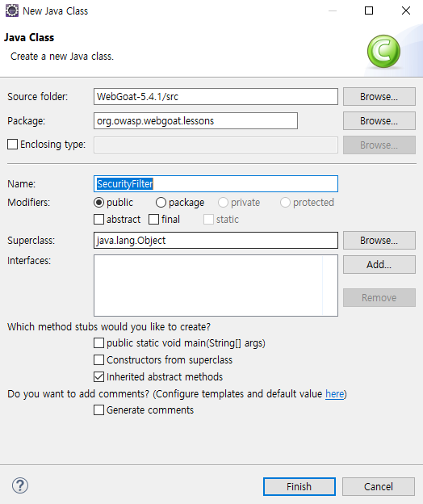Add an interface with Add button
Image resolution: width=423 pixels, height=504 pixels.
click(379, 265)
